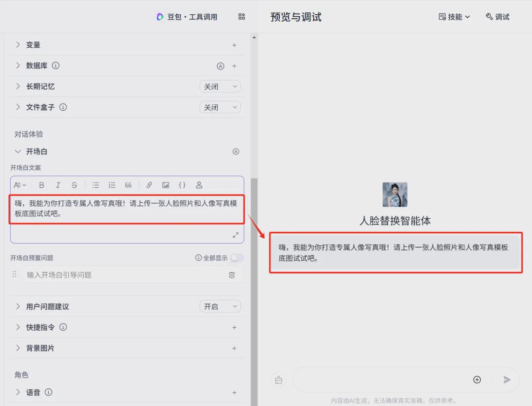532x406 pixels.
Task: Open attachment options via the plus icon in chat
Action: tap(477, 379)
